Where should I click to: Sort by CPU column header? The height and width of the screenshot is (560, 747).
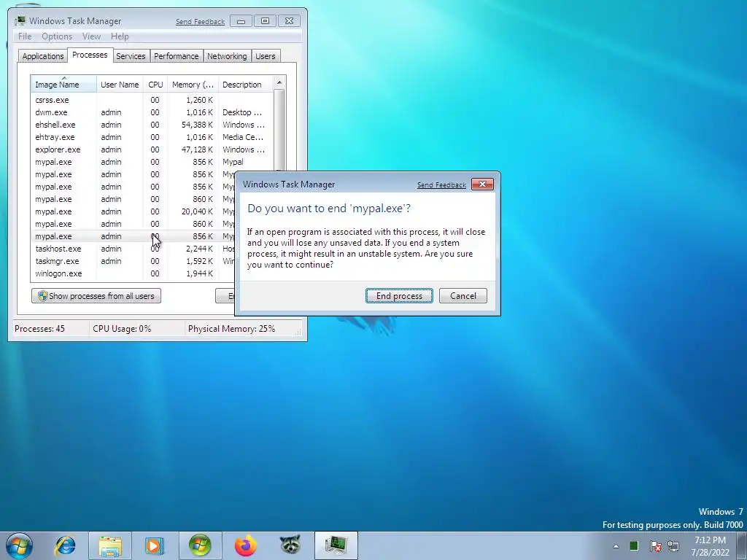[155, 85]
